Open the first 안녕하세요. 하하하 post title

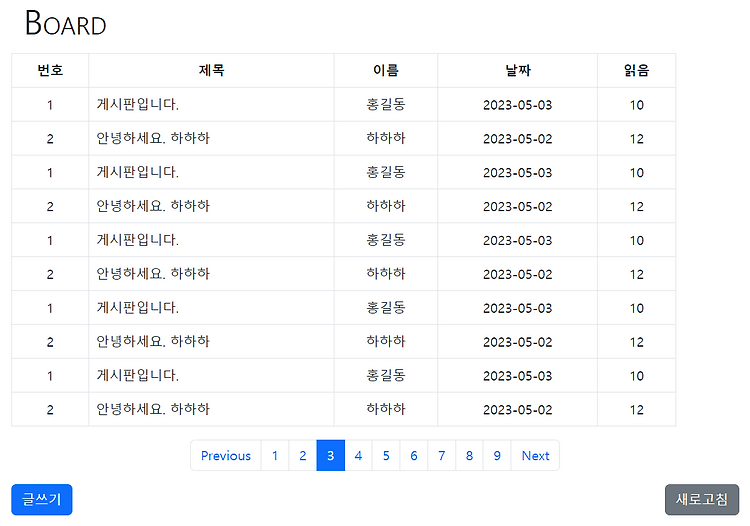pos(153,138)
